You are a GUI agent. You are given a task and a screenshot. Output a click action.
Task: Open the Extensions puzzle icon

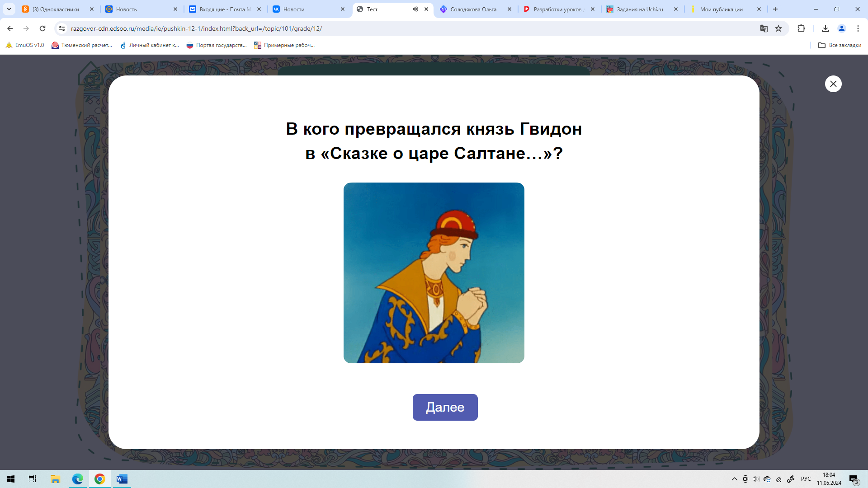pos(801,28)
